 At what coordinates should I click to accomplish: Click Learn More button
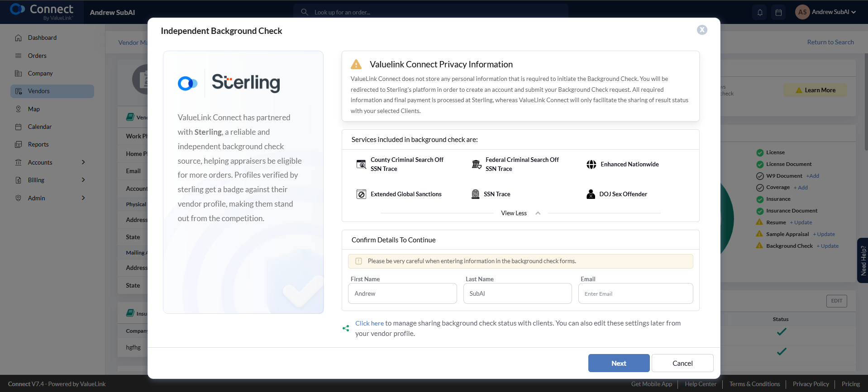pyautogui.click(x=816, y=90)
